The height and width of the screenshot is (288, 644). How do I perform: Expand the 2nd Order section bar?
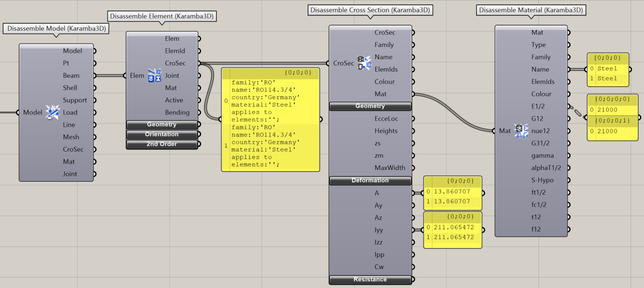tap(162, 144)
